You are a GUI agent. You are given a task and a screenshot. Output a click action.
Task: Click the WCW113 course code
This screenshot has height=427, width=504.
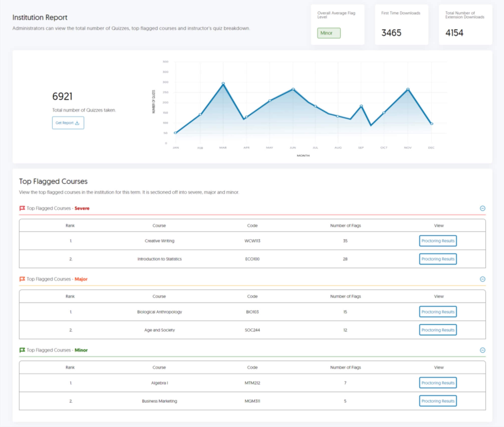click(252, 241)
